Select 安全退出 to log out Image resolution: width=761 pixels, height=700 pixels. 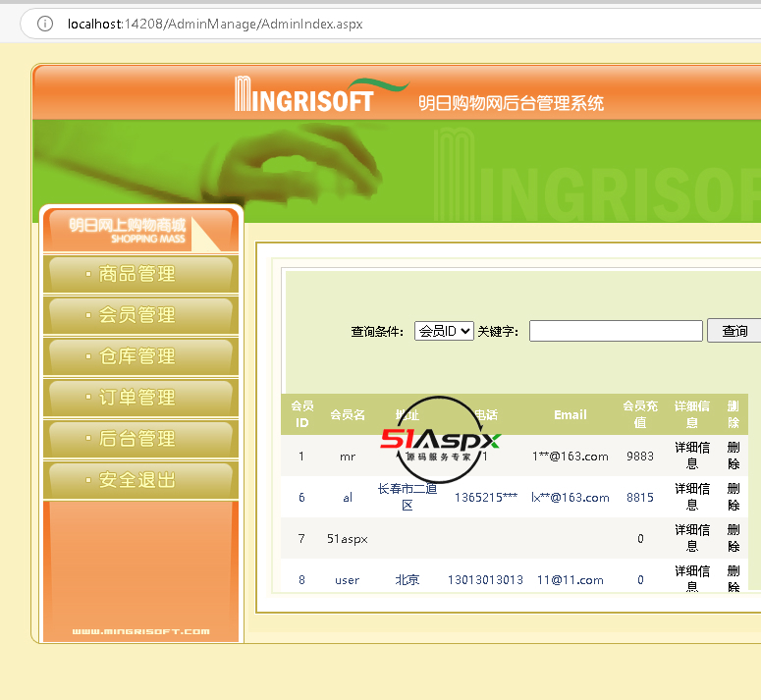[140, 480]
